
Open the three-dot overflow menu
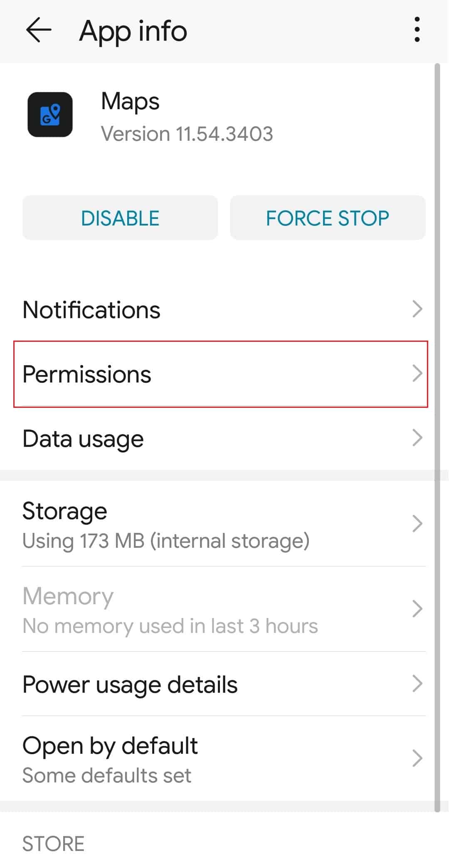417,30
